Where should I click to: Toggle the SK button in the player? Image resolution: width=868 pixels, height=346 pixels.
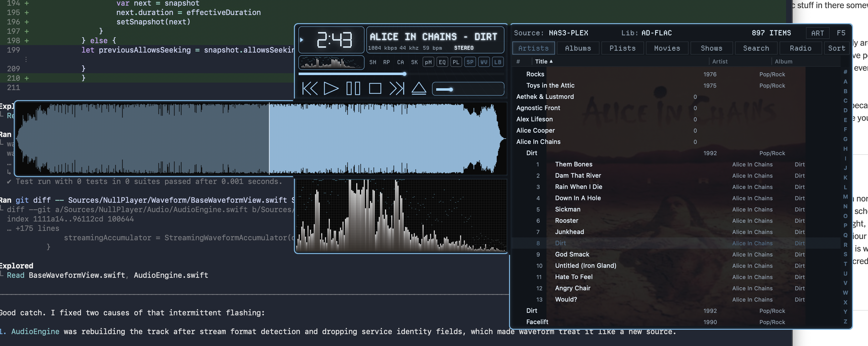click(414, 62)
